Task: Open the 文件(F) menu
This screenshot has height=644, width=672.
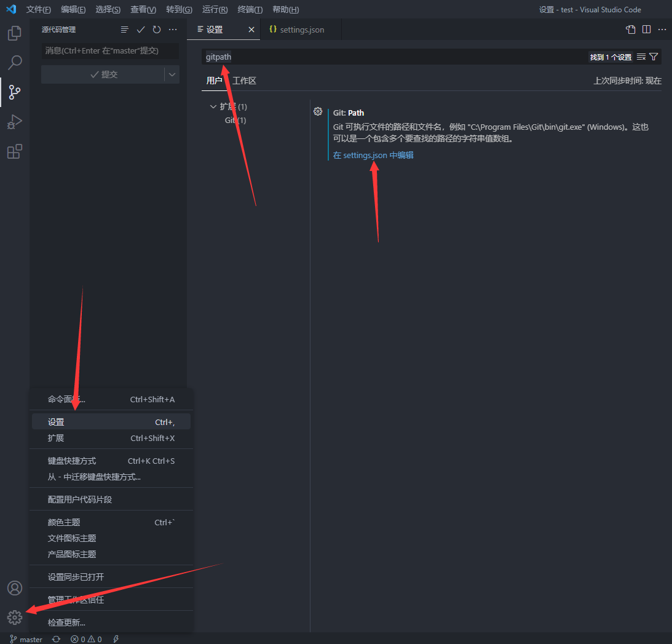Action: 38,9
